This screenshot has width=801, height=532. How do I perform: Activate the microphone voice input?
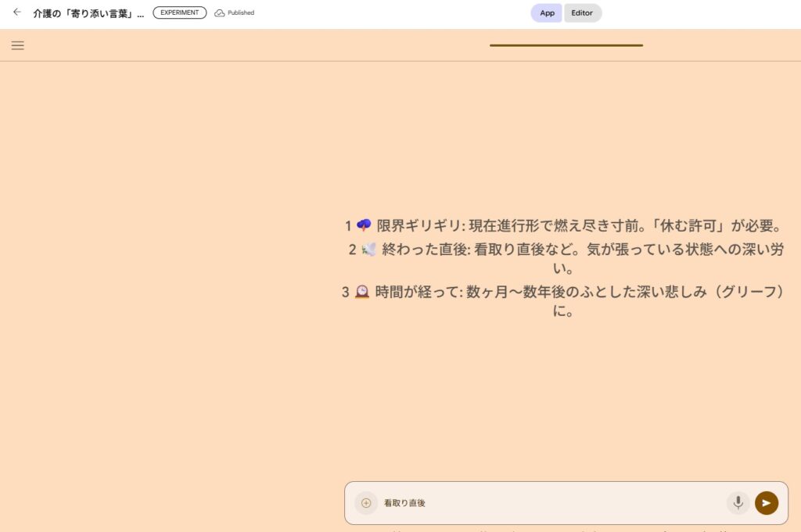pos(738,503)
